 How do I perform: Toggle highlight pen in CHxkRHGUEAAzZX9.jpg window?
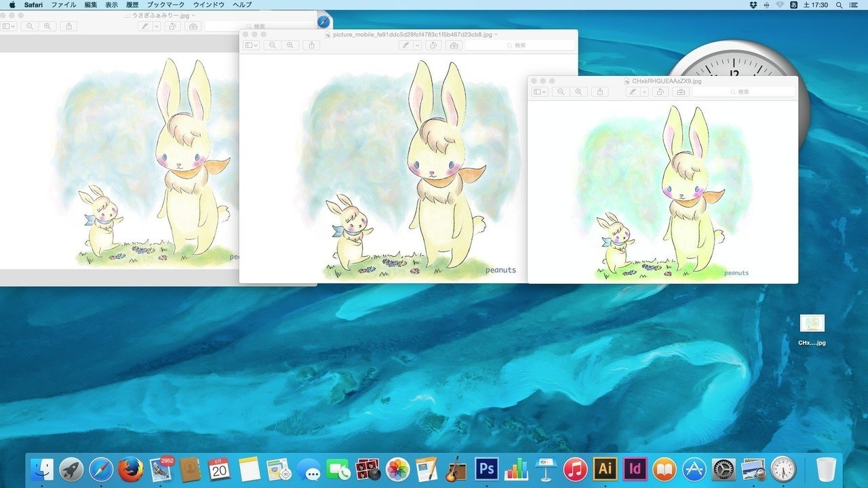(x=633, y=91)
